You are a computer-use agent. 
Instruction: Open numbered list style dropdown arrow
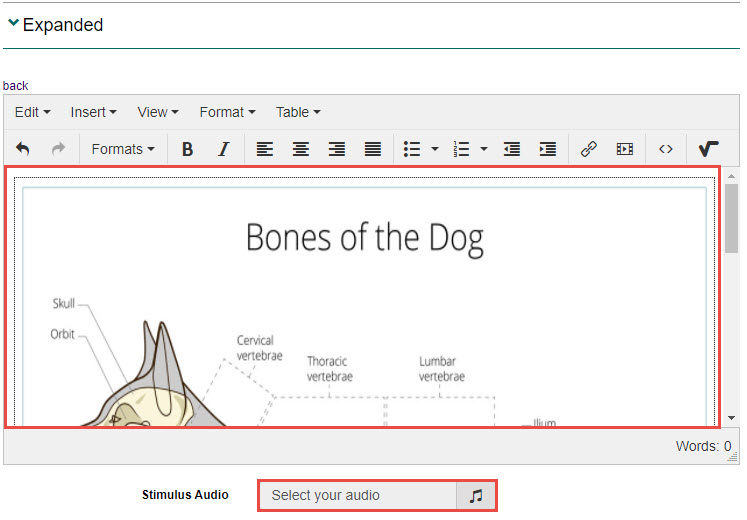point(484,149)
